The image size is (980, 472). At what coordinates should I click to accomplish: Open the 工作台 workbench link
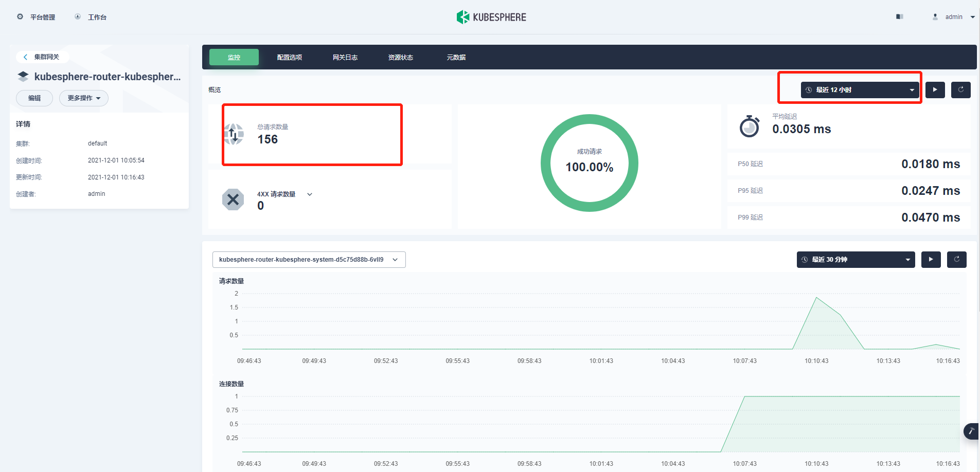(91, 17)
